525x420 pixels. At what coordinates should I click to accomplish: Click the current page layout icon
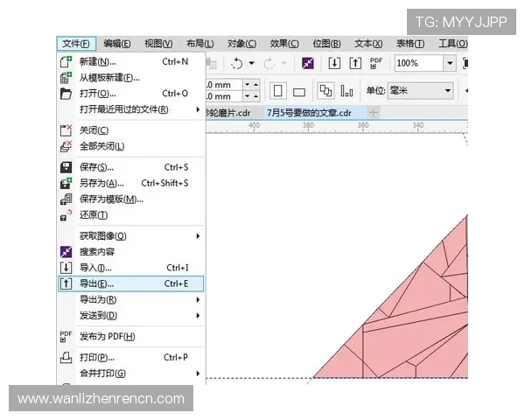[346, 91]
